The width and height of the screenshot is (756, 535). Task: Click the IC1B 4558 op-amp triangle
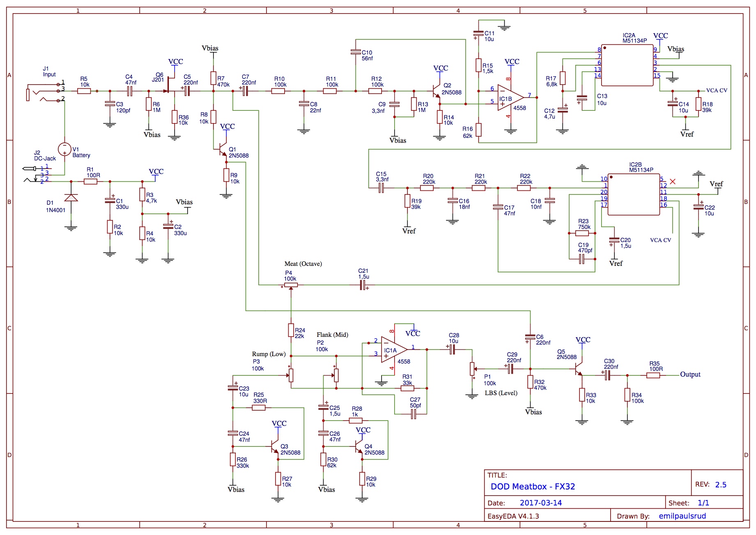point(510,98)
